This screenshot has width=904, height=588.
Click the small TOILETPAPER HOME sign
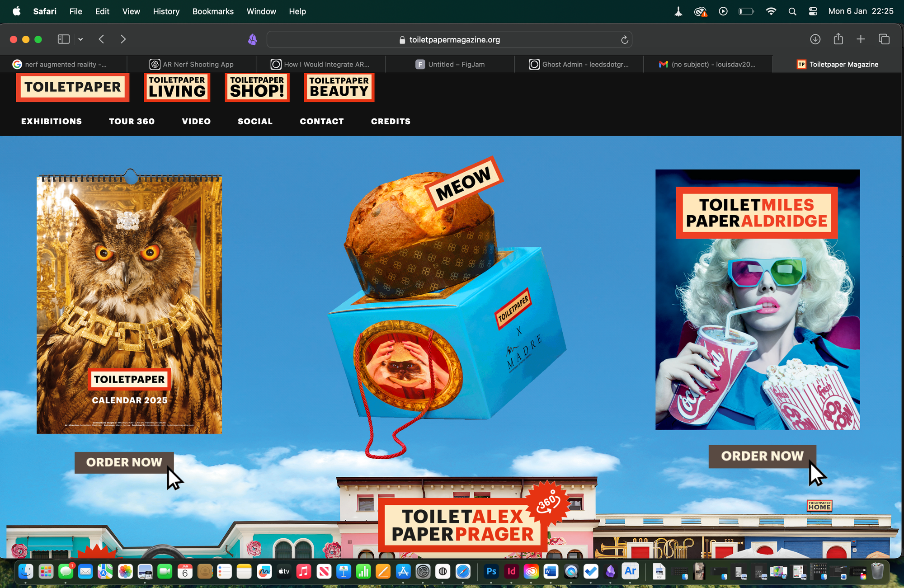(819, 506)
